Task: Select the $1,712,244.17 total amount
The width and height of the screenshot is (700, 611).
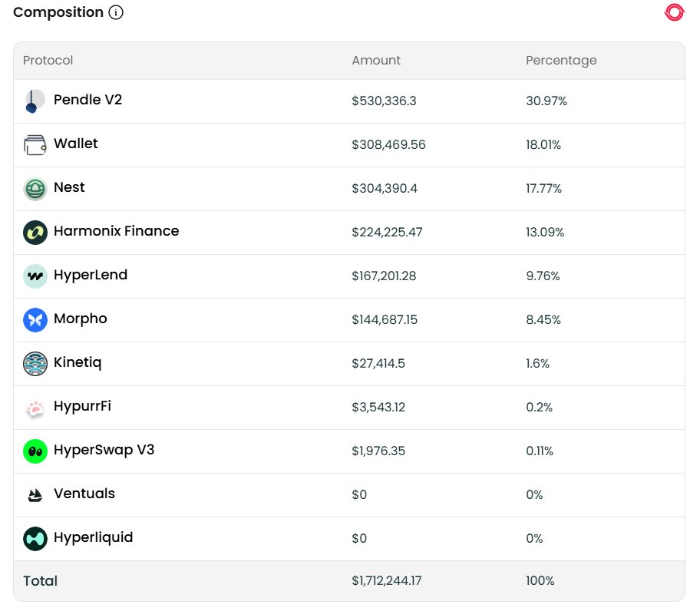Action: point(387,580)
